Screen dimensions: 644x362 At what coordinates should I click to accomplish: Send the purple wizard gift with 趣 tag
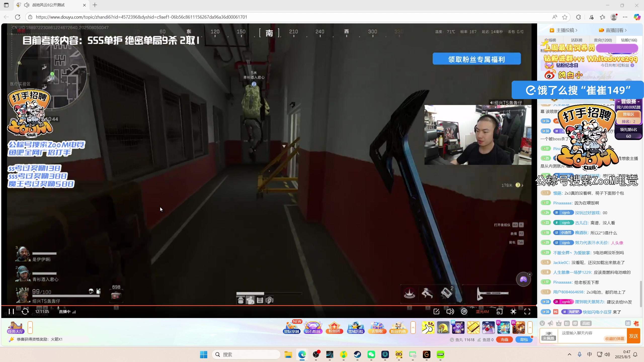[458, 328]
